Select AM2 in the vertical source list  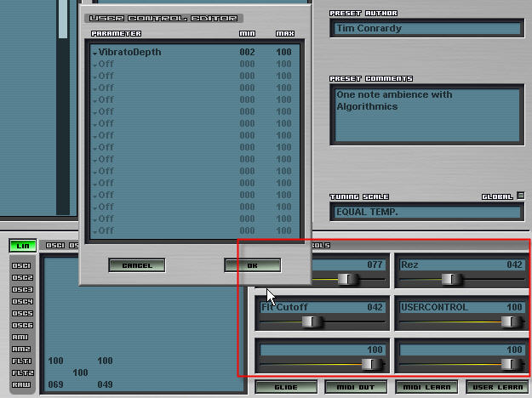point(21,349)
